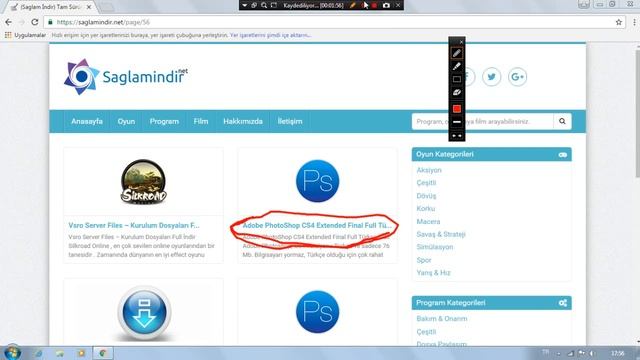Go to Anasayfa menu item
Image resolution: width=640 pixels, height=360 pixels.
point(87,121)
